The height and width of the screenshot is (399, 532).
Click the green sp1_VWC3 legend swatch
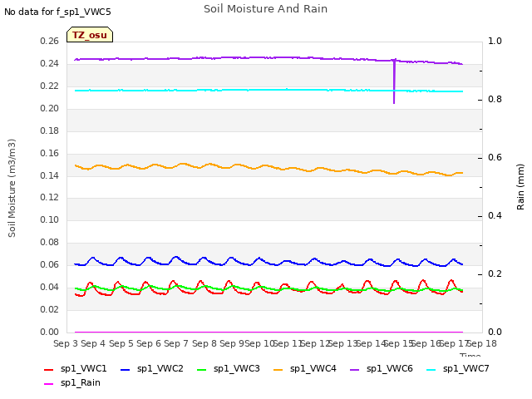(201, 369)
